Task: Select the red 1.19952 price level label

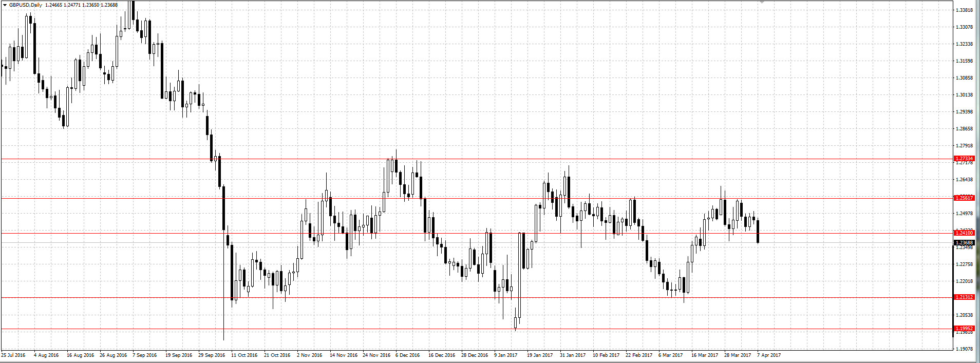Action: coord(964,329)
